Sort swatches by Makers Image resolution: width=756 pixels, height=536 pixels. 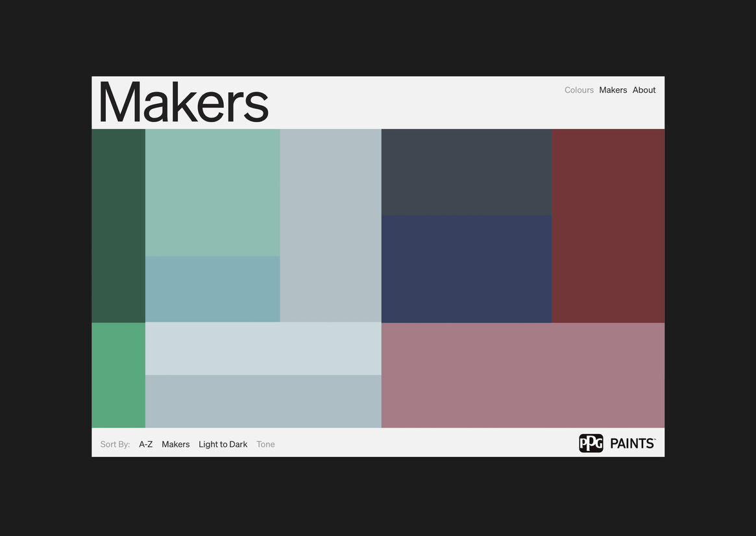click(x=175, y=445)
